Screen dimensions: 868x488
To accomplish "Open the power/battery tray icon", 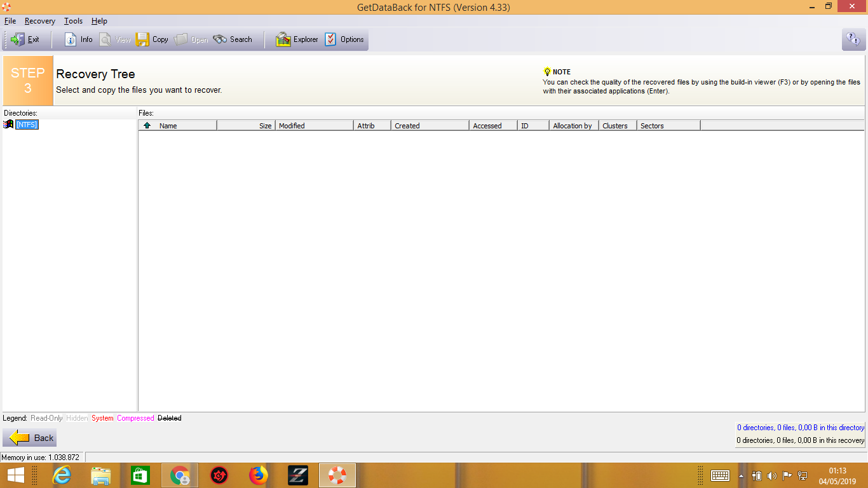I will [757, 476].
